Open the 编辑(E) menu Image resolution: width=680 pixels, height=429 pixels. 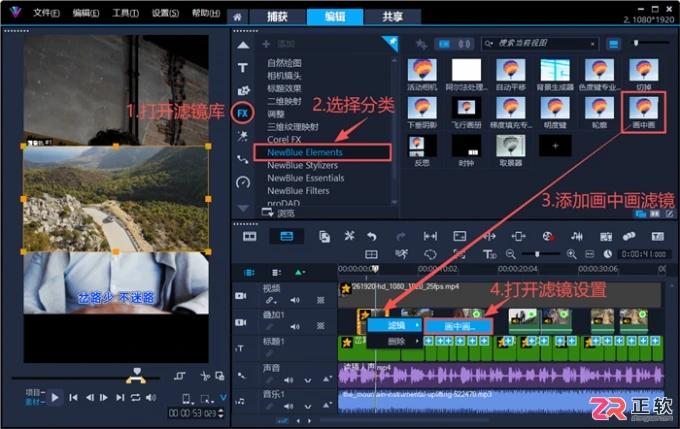click(85, 13)
